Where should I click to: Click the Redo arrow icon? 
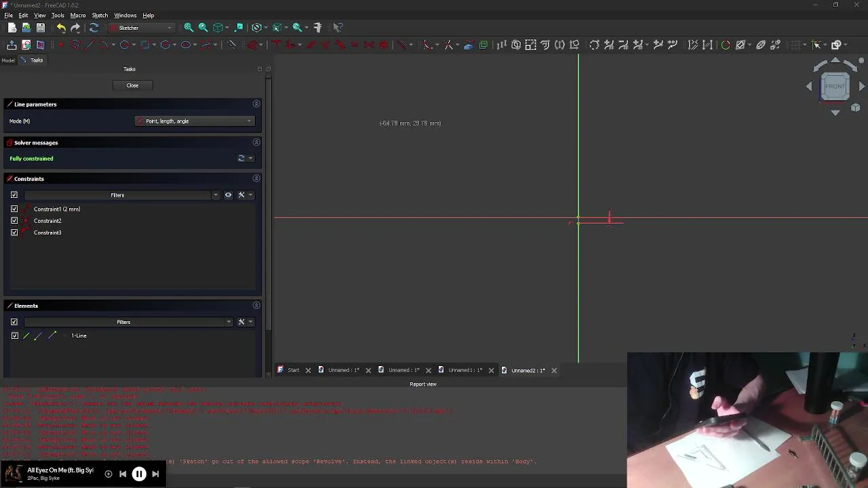[75, 28]
